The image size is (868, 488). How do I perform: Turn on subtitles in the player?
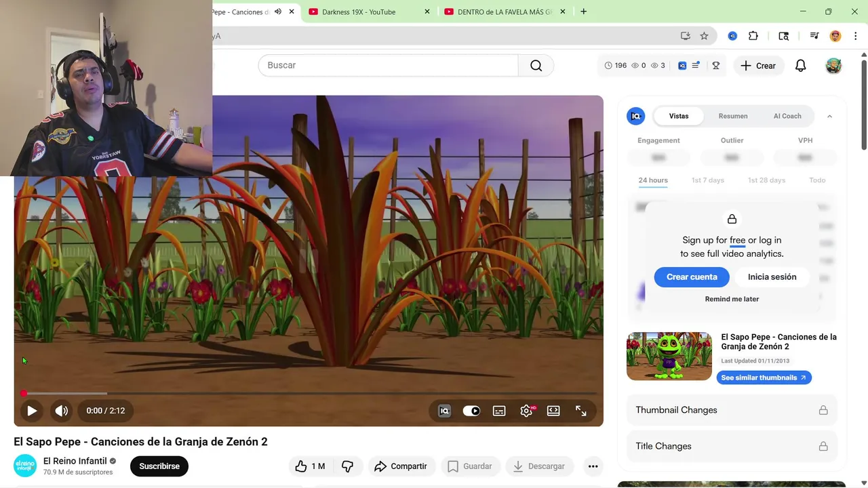(x=499, y=411)
